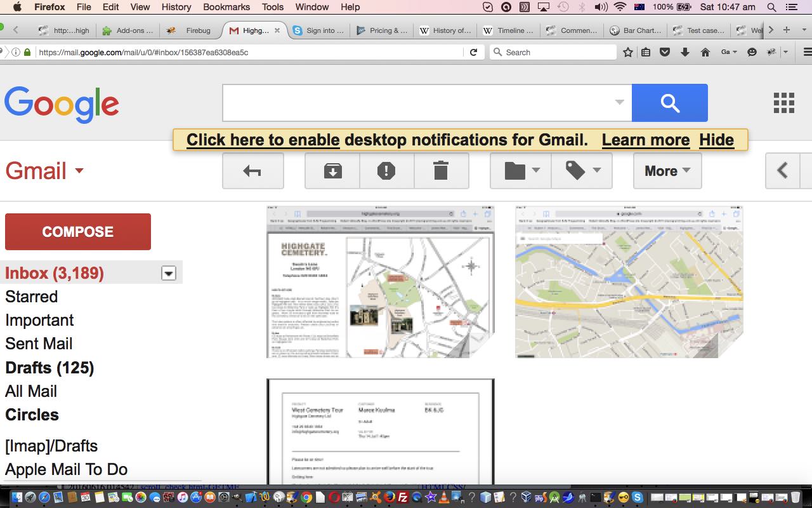Open the Ga toolbar dropdown

tap(729, 52)
